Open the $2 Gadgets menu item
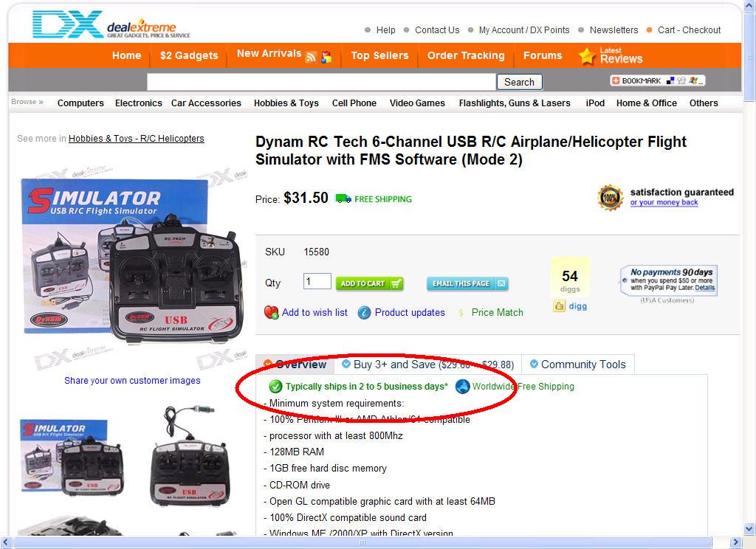 [189, 55]
